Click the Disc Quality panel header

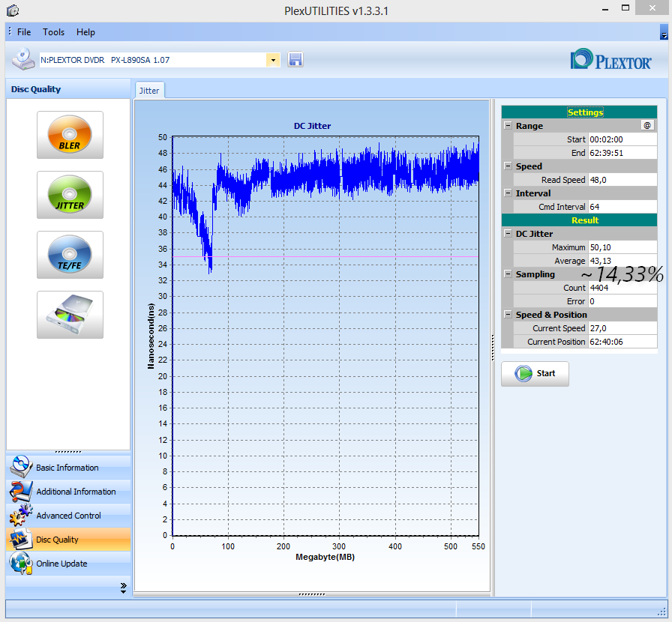pos(68,89)
